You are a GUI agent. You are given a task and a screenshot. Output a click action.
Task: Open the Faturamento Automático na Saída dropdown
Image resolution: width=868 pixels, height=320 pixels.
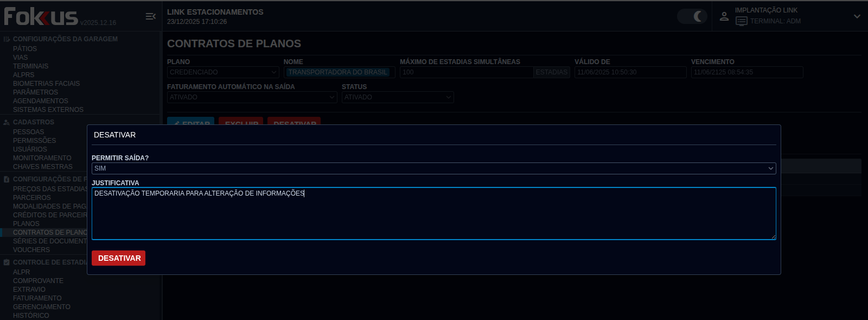pyautogui.click(x=252, y=97)
